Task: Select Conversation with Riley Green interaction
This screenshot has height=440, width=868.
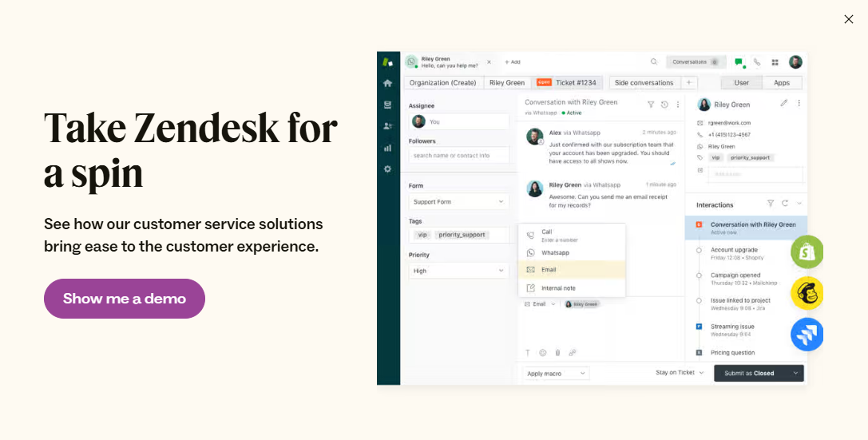Action: pos(746,228)
